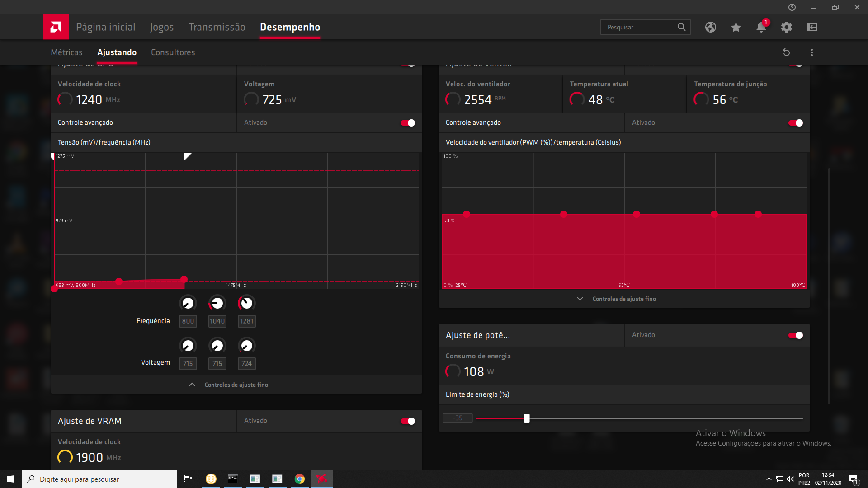Open the Jogos tab
868x488 pixels.
coord(162,27)
